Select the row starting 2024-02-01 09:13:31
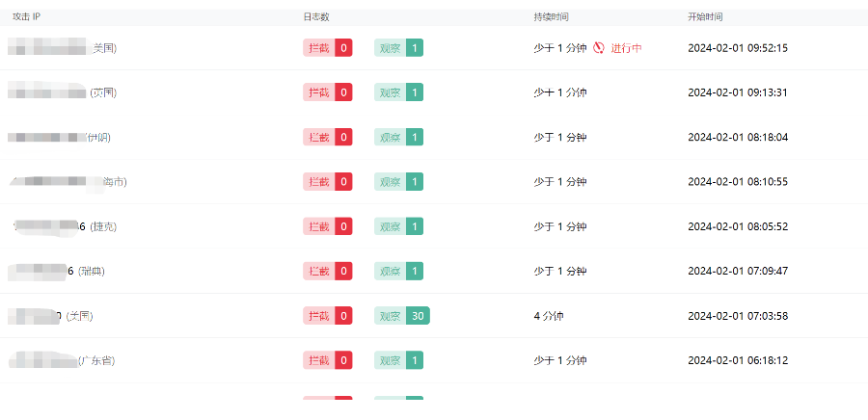868x420 pixels. pos(738,92)
